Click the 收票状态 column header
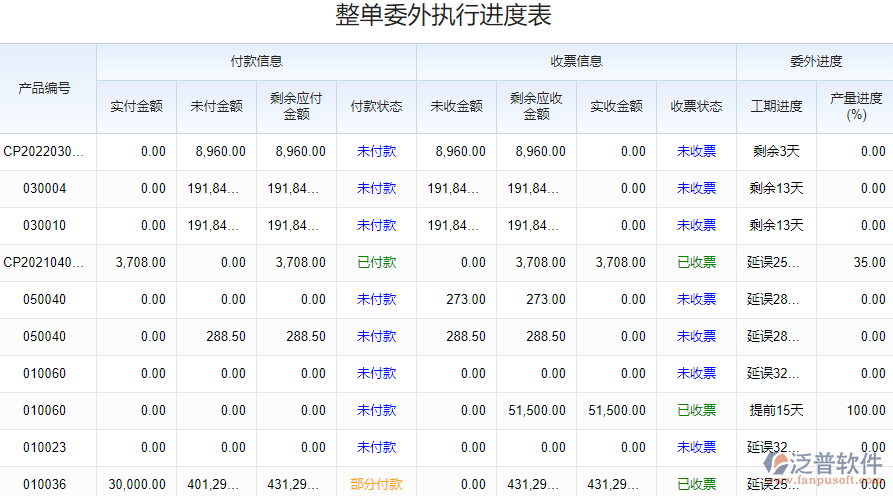This screenshot has height=496, width=893. (x=696, y=107)
